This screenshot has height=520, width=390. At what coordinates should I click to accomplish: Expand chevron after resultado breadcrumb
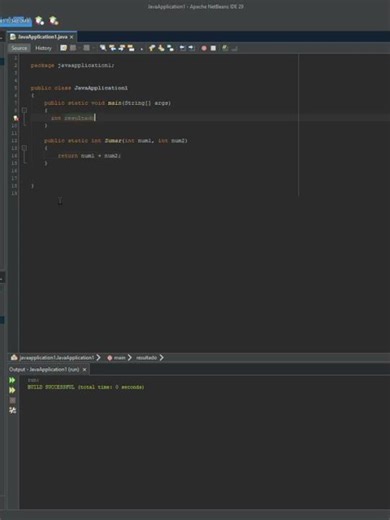pos(162,358)
